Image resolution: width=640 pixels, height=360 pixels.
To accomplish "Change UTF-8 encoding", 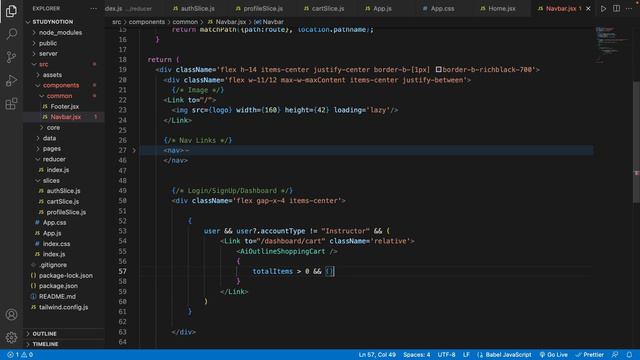I will 446,355.
